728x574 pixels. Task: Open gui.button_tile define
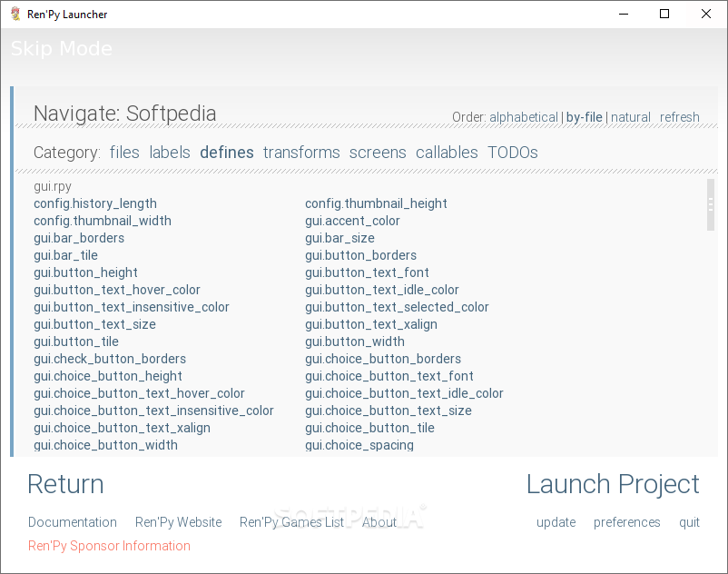point(76,341)
